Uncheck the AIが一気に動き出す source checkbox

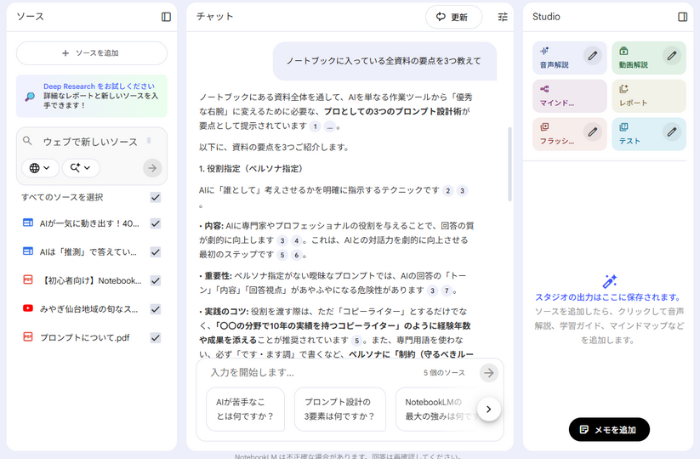point(155,223)
